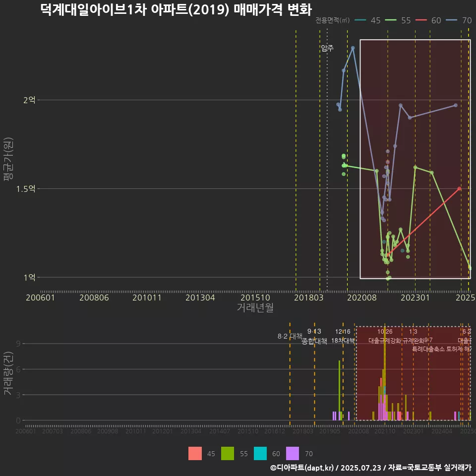The width and height of the screenshot is (476, 476).
Task: Click the green 55㎡ peak point near 202301
Action: click(416, 167)
